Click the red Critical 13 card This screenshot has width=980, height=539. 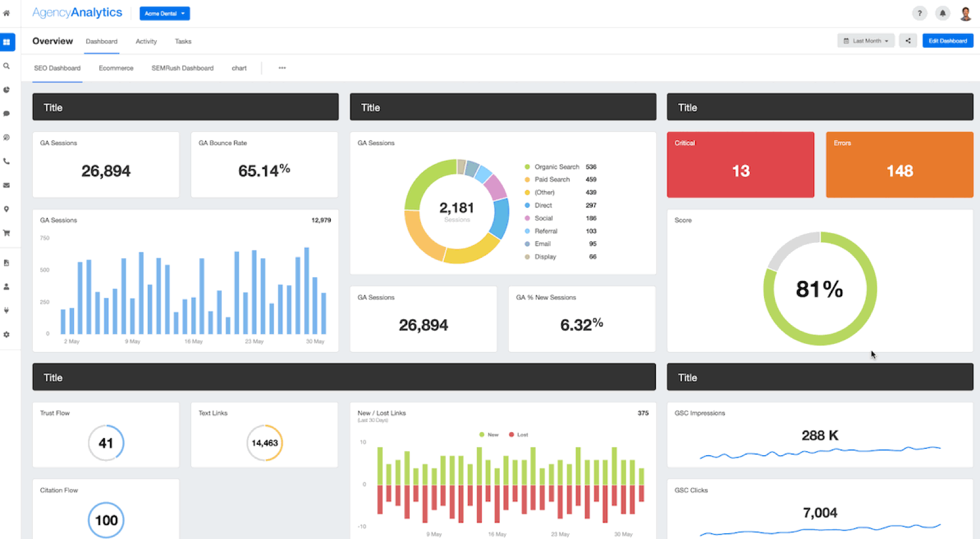pyautogui.click(x=740, y=165)
